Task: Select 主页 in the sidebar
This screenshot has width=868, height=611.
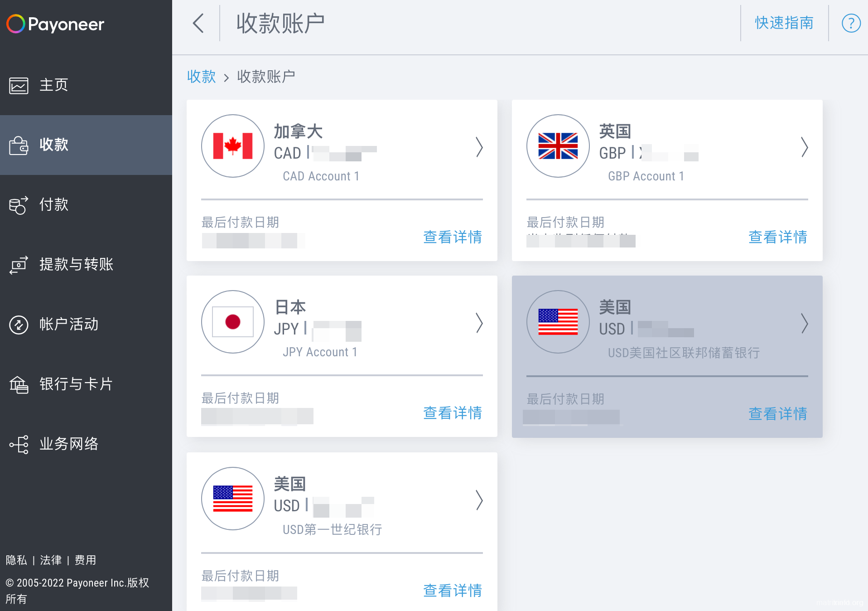Action: tap(86, 85)
